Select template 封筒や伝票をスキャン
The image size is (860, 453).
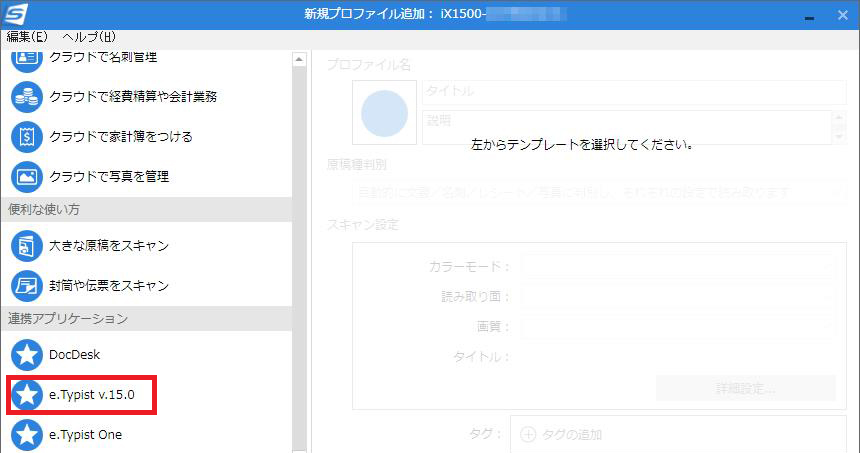point(109,286)
